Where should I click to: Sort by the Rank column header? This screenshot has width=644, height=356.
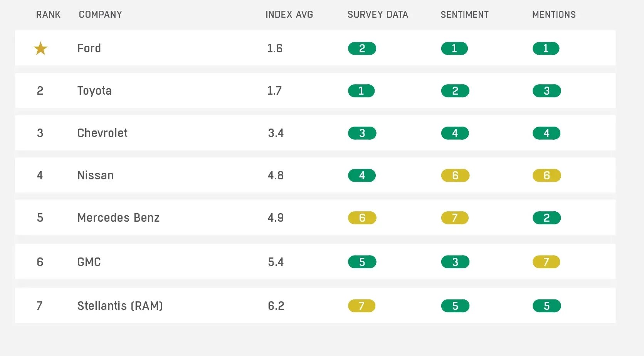pos(48,15)
